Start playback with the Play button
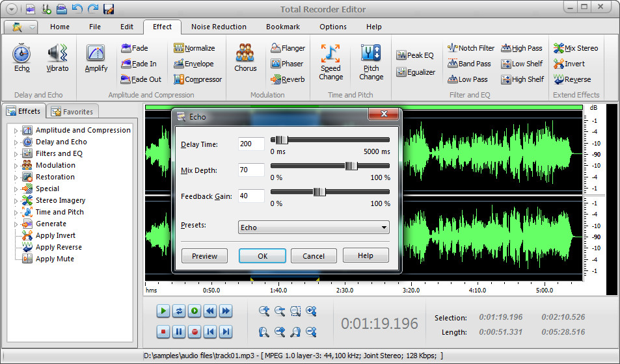 pos(163,311)
